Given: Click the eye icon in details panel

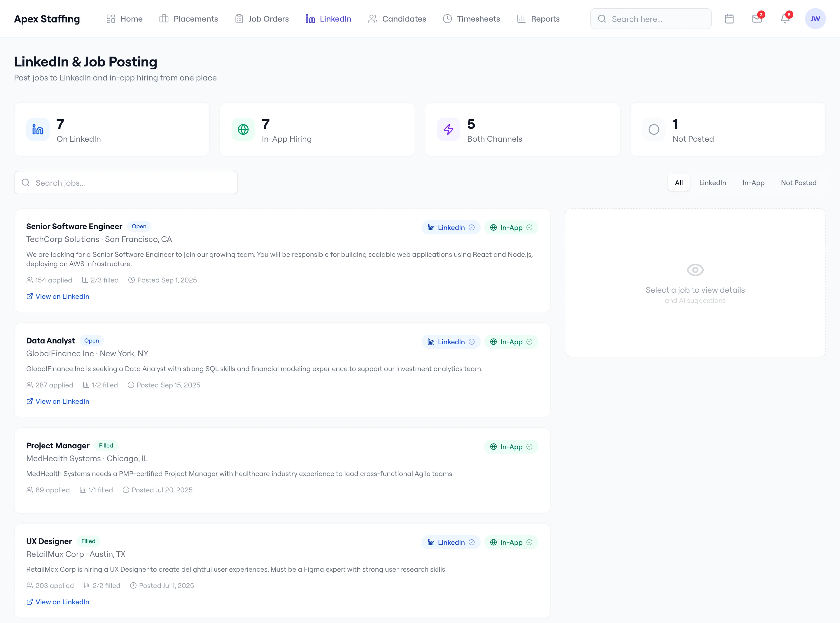Looking at the screenshot, I should (x=695, y=270).
